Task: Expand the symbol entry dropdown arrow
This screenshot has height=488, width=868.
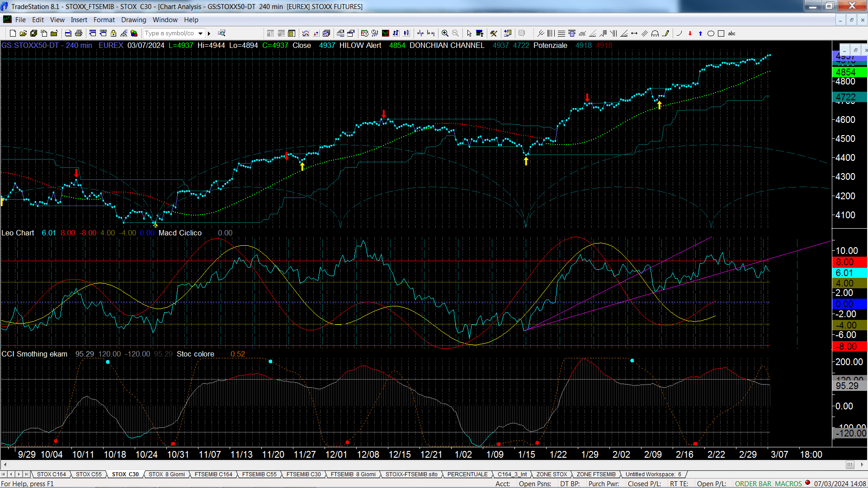Action: pyautogui.click(x=200, y=33)
